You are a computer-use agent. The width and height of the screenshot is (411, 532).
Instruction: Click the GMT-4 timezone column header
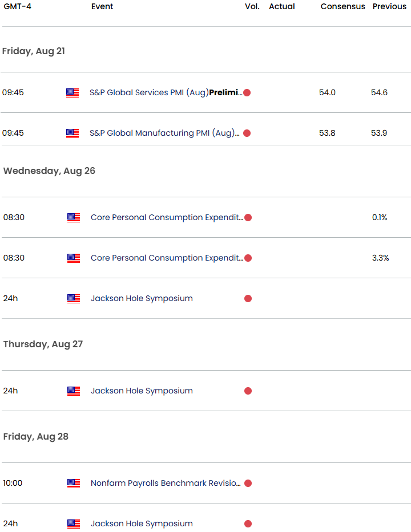point(17,6)
